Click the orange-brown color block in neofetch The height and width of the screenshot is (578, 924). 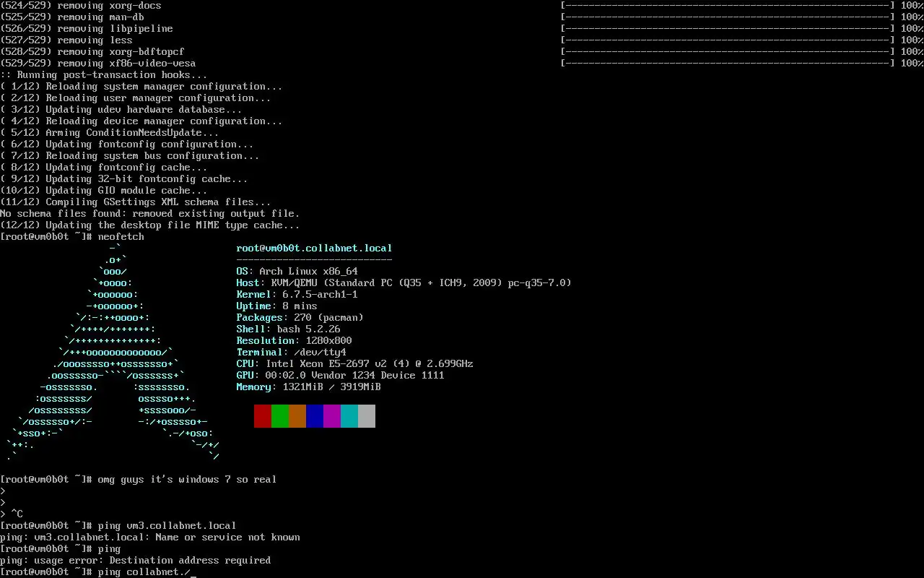point(297,416)
